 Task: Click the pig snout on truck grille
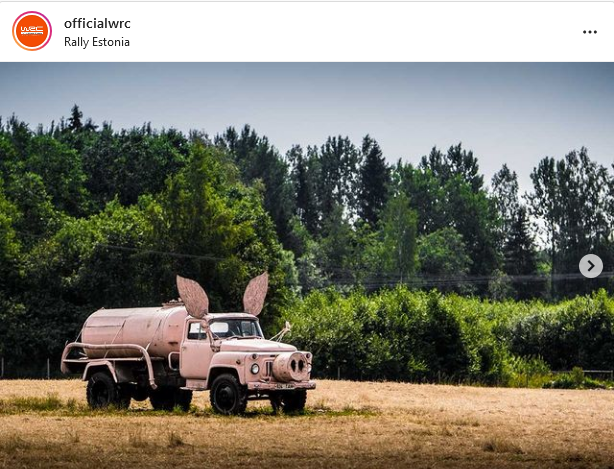291,366
